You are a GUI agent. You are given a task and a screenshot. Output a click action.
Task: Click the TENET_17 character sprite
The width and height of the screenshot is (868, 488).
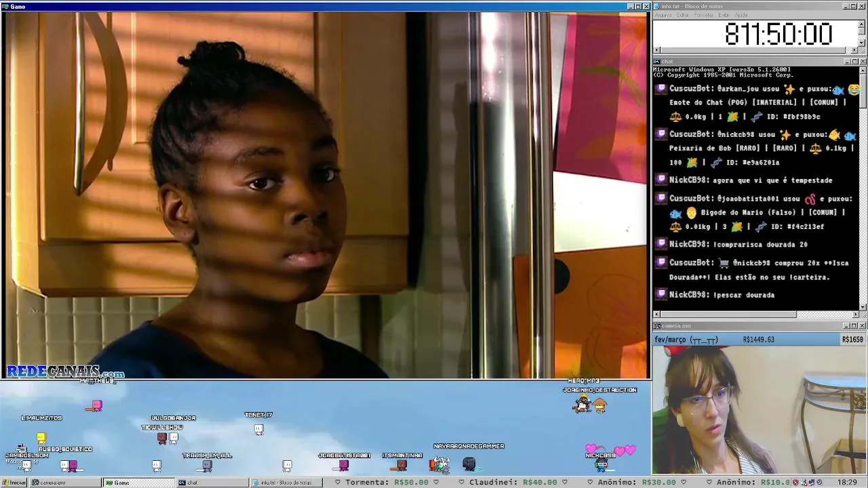[258, 428]
